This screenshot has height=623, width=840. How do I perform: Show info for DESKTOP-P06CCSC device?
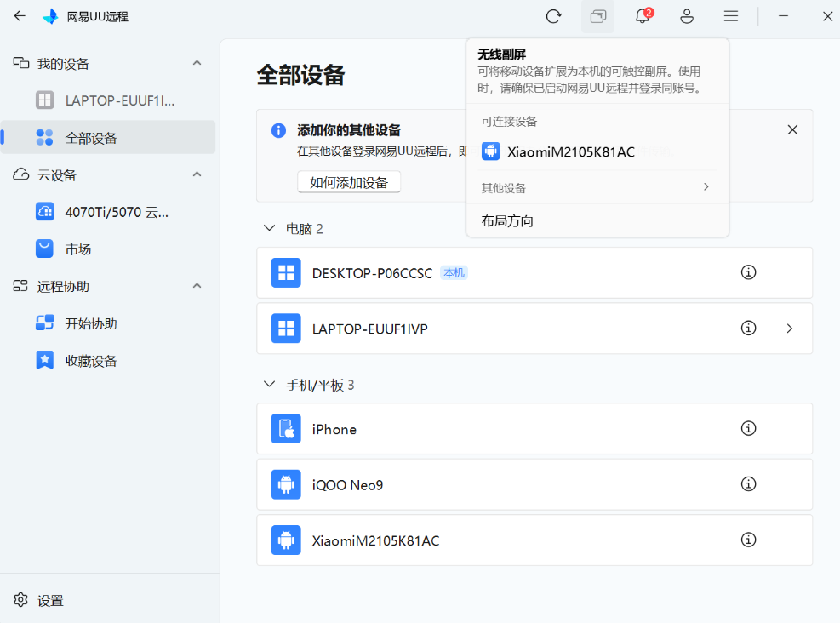coord(748,272)
